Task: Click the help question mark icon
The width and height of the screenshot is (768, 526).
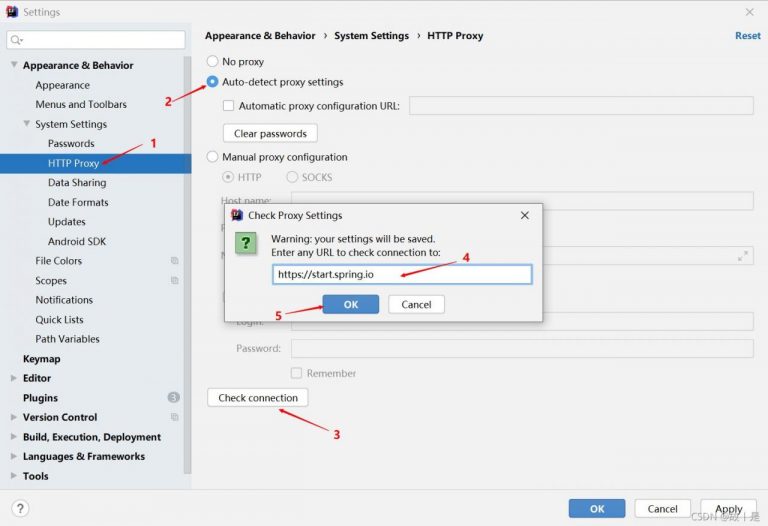Action: 20,508
